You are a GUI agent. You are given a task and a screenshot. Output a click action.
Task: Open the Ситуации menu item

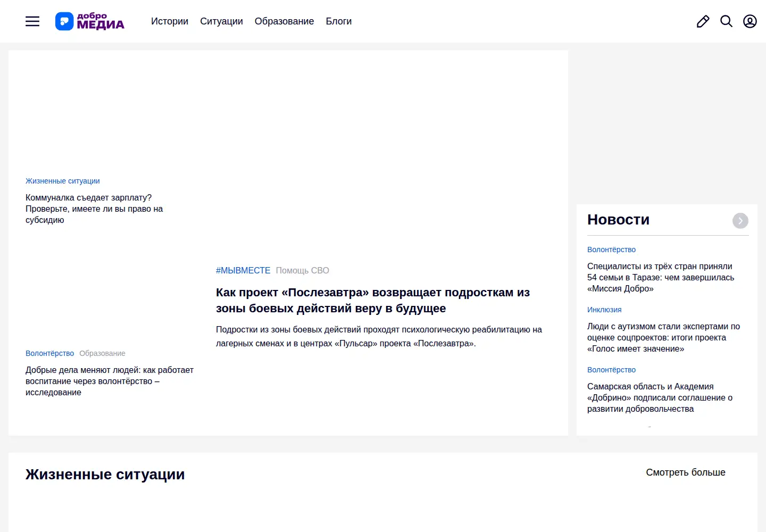click(x=221, y=21)
